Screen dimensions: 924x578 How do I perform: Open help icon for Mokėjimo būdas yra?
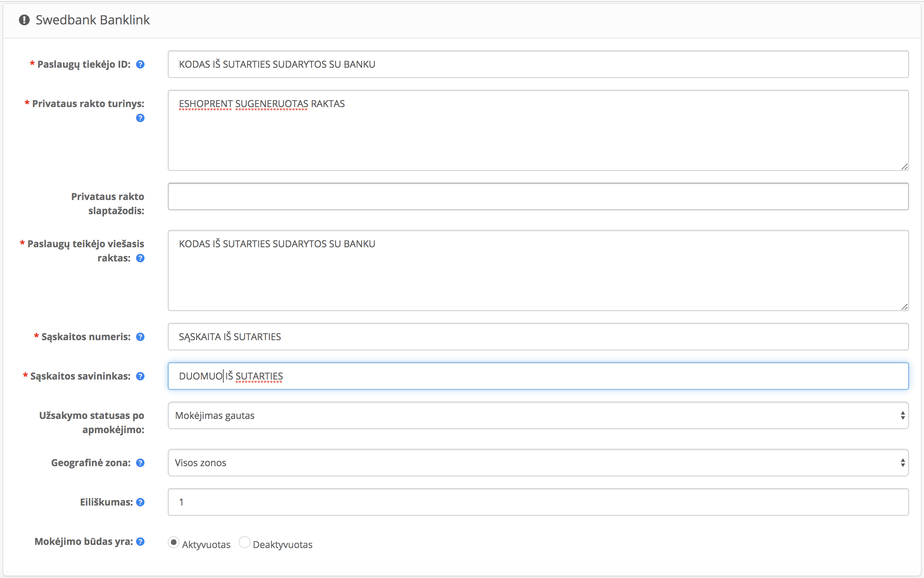(140, 541)
